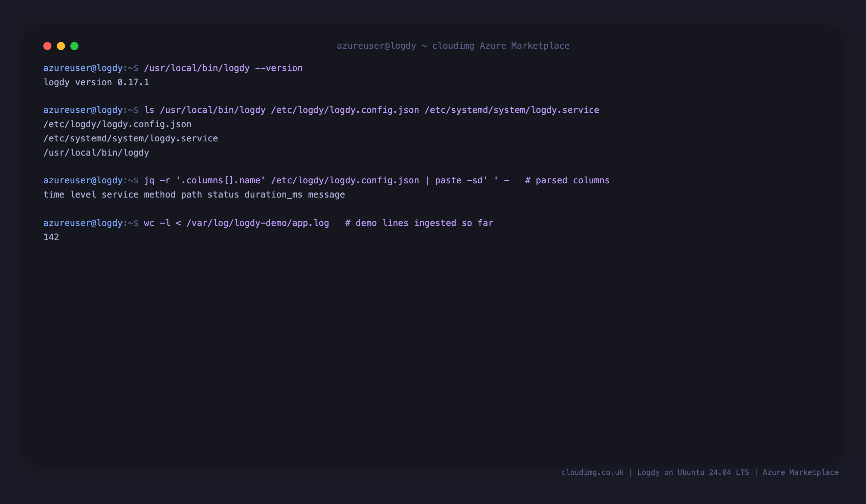The image size is (866, 504).
Task: Click the 'azureuser@logdy' prompt on the wc line
Action: point(83,223)
